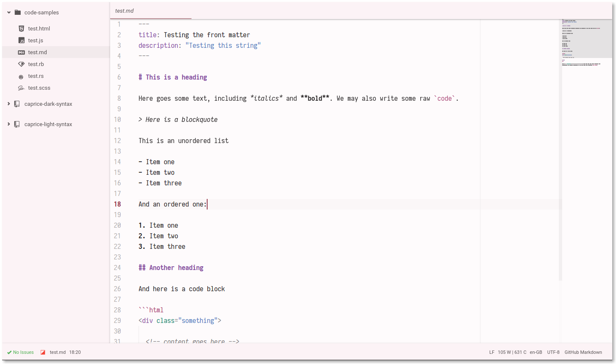Click the Markdown icon beside test.md

[x=21, y=52]
